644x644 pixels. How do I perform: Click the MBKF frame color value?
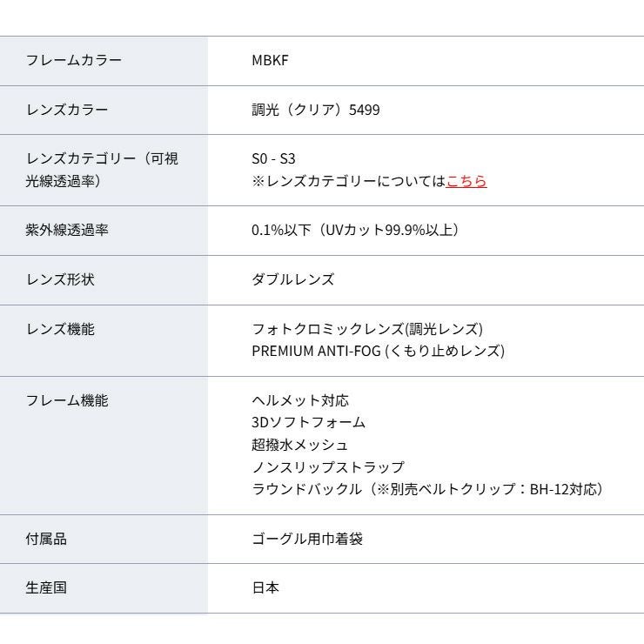[270, 61]
